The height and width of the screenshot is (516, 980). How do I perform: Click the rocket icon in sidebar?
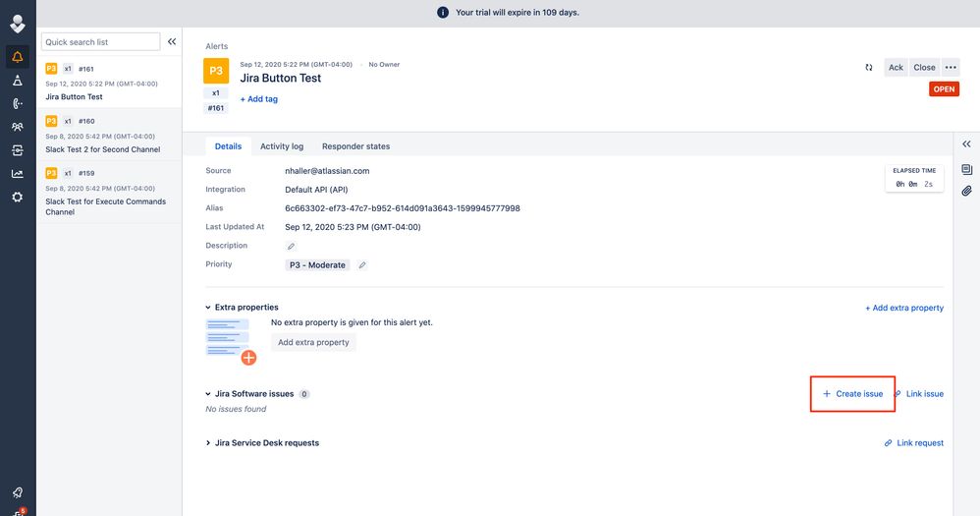click(18, 492)
